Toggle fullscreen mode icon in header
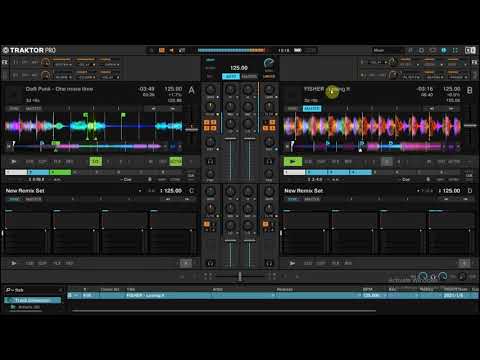Image resolution: width=480 pixels, height=360 pixels. point(455,50)
